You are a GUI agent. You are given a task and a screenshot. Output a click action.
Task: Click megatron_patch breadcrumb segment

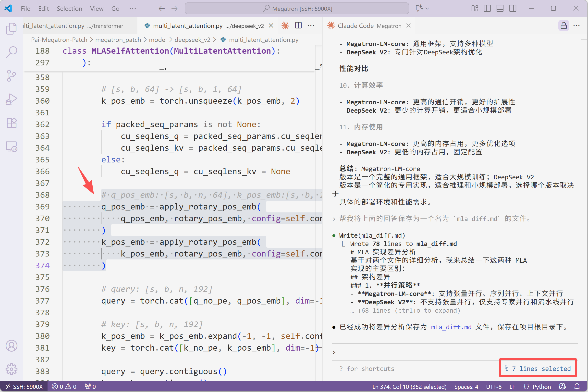pyautogui.click(x=118, y=40)
